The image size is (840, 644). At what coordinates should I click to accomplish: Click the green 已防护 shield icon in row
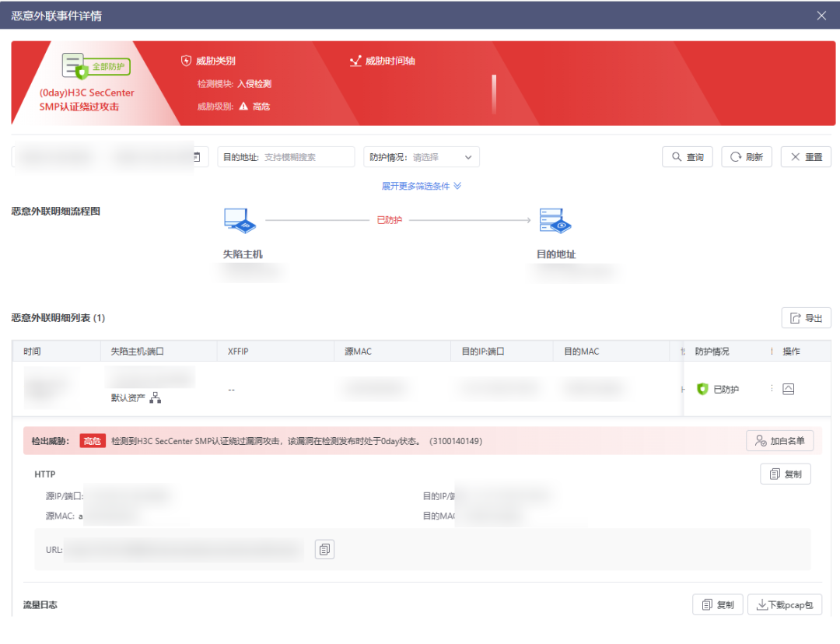[702, 389]
